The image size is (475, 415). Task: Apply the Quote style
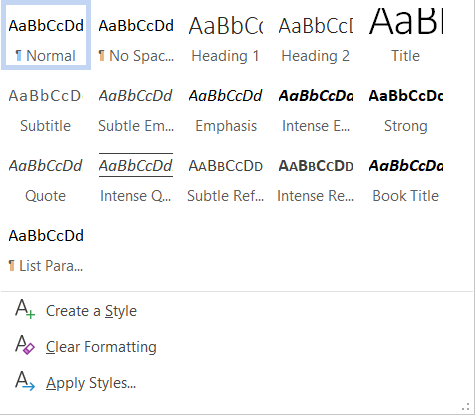tap(46, 175)
